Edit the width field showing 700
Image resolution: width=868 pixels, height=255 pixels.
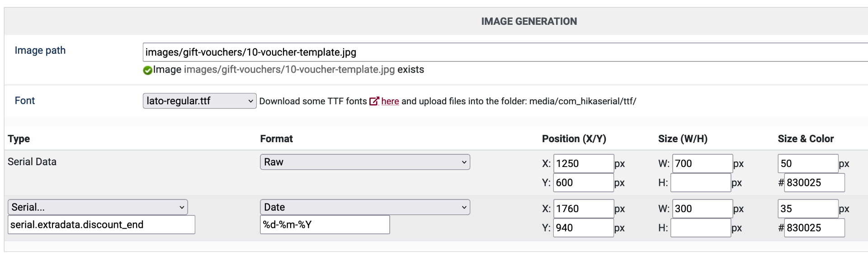click(702, 163)
